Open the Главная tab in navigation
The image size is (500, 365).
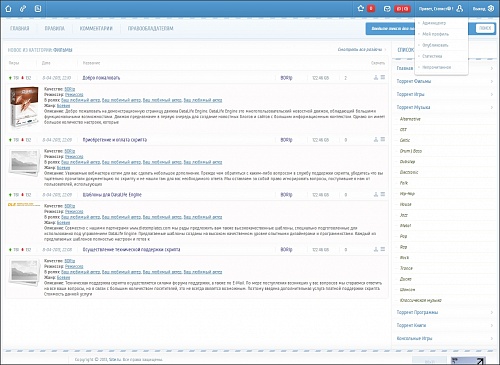click(20, 29)
